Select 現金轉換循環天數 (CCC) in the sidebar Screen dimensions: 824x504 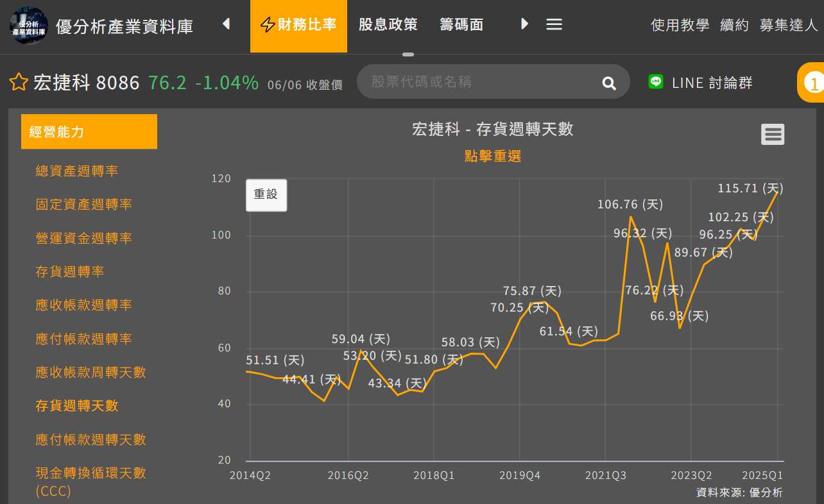91,482
